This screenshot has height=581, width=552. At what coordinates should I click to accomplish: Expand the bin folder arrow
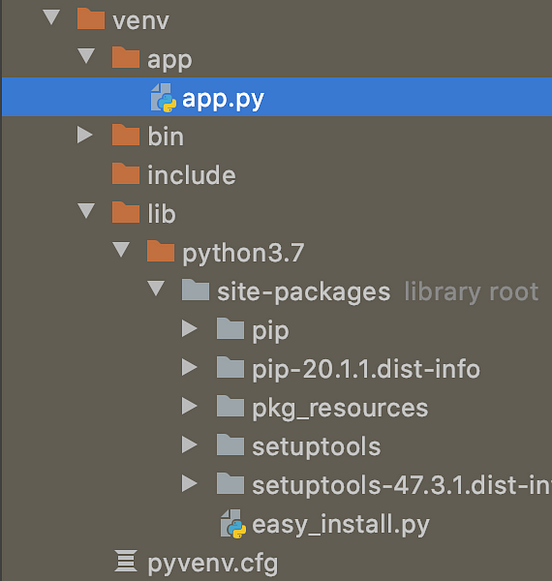pos(85,135)
